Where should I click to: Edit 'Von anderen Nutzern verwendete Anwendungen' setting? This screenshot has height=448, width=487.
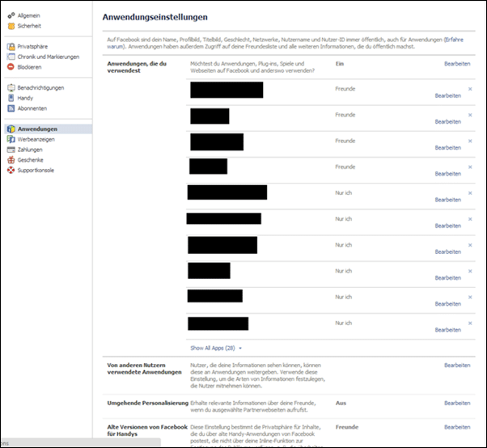(x=457, y=365)
